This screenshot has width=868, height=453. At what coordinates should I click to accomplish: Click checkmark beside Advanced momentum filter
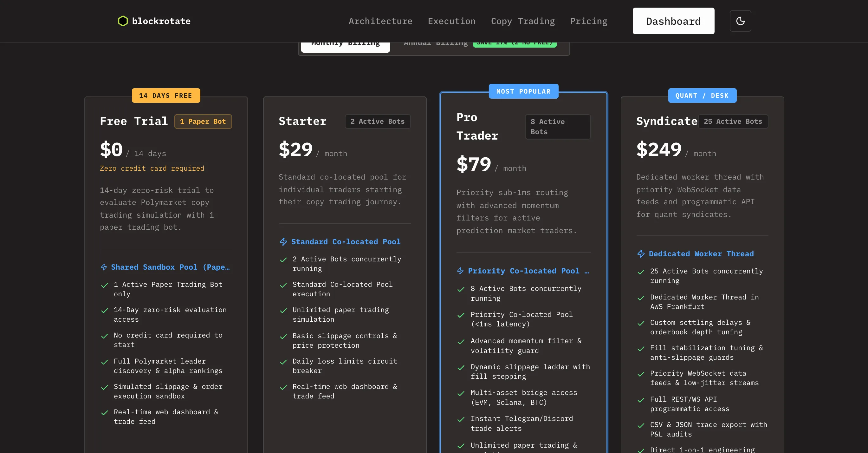[x=461, y=342]
